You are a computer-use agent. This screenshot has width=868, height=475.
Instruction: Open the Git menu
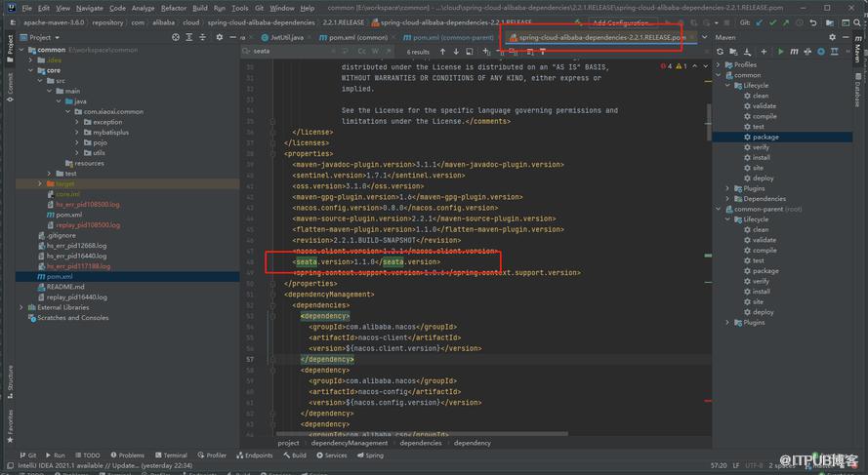(x=259, y=9)
